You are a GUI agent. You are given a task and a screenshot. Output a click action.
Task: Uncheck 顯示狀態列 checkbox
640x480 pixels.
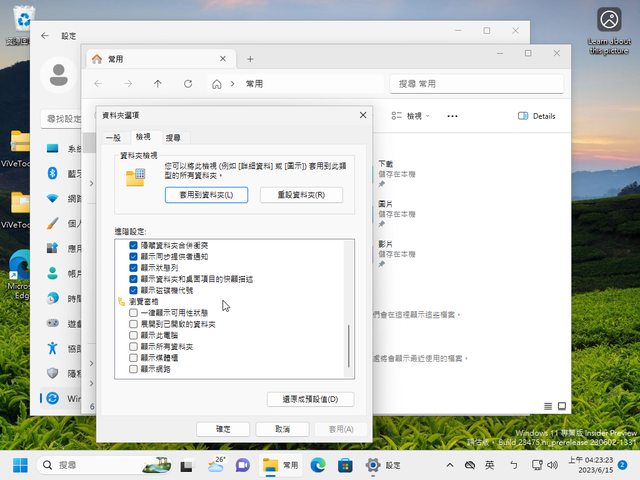click(x=134, y=268)
